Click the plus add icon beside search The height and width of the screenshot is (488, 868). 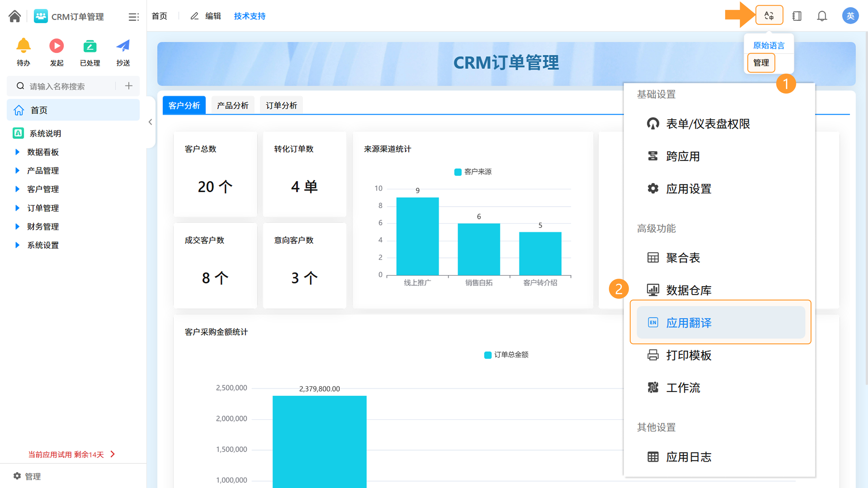(129, 86)
